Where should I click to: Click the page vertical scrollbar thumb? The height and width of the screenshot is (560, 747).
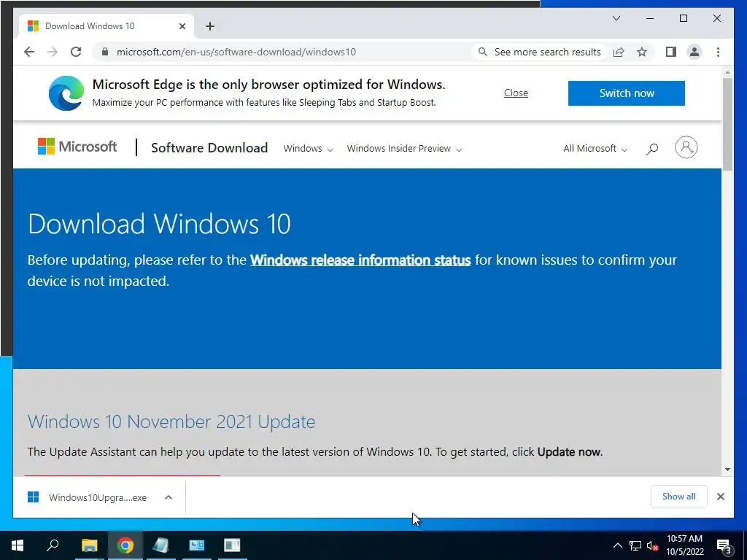pyautogui.click(x=727, y=124)
